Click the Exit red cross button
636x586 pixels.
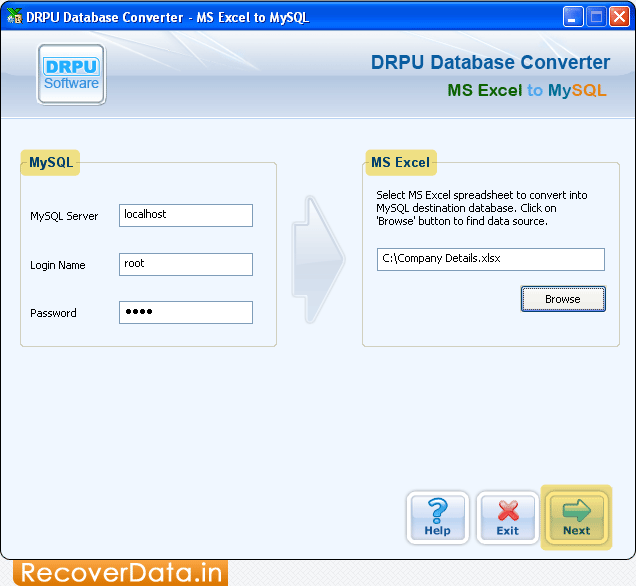pos(507,517)
